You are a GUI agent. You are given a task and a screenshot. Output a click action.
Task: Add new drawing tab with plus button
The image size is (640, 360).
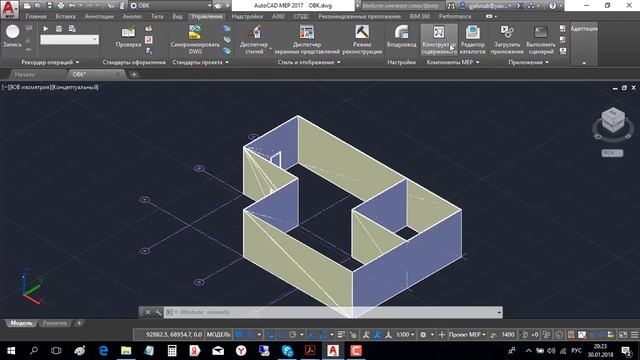tap(134, 75)
